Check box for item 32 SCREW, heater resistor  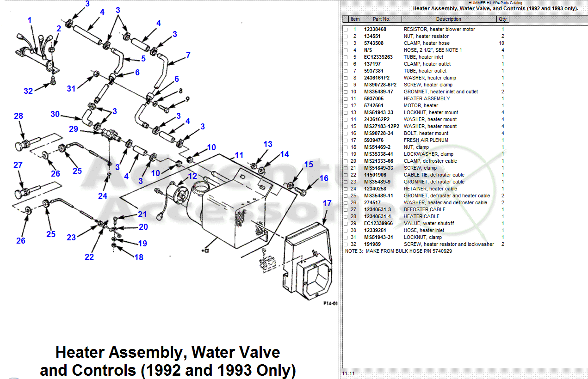click(x=345, y=245)
